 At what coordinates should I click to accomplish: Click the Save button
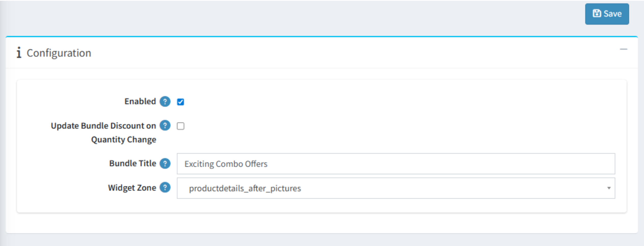[607, 14]
